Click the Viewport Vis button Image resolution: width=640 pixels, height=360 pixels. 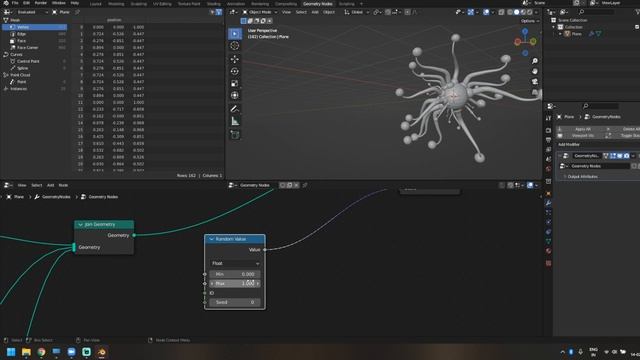(582, 136)
